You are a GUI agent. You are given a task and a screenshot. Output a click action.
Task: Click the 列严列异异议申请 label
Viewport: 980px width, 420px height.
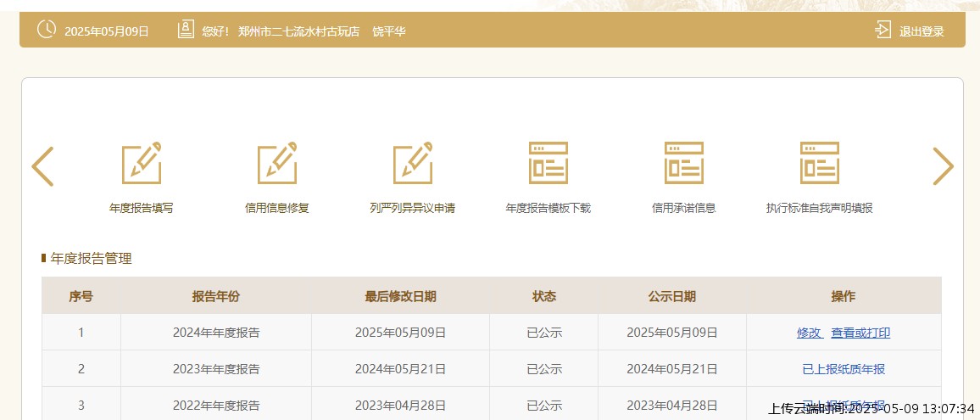413,209
